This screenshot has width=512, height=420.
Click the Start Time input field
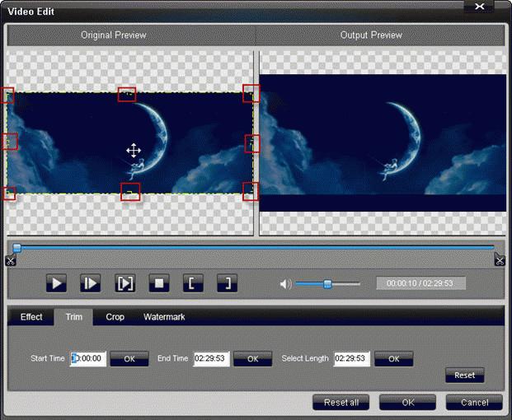(88, 359)
